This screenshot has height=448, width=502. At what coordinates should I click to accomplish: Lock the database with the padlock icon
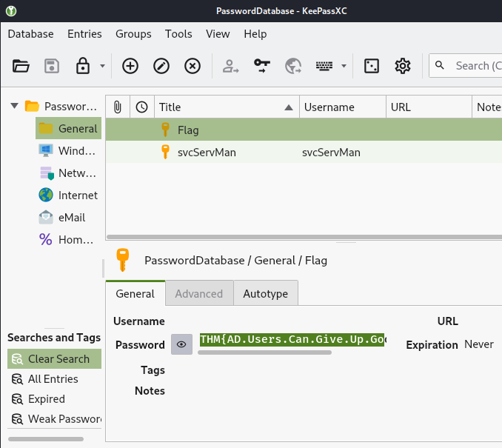click(83, 66)
